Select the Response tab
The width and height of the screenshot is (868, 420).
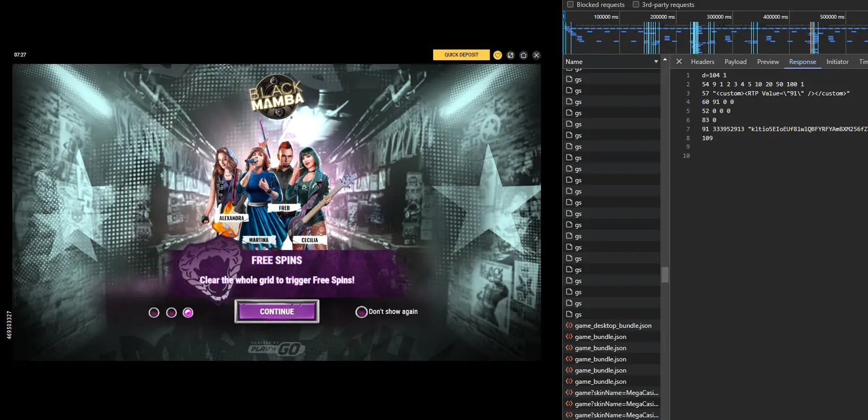[x=802, y=62]
